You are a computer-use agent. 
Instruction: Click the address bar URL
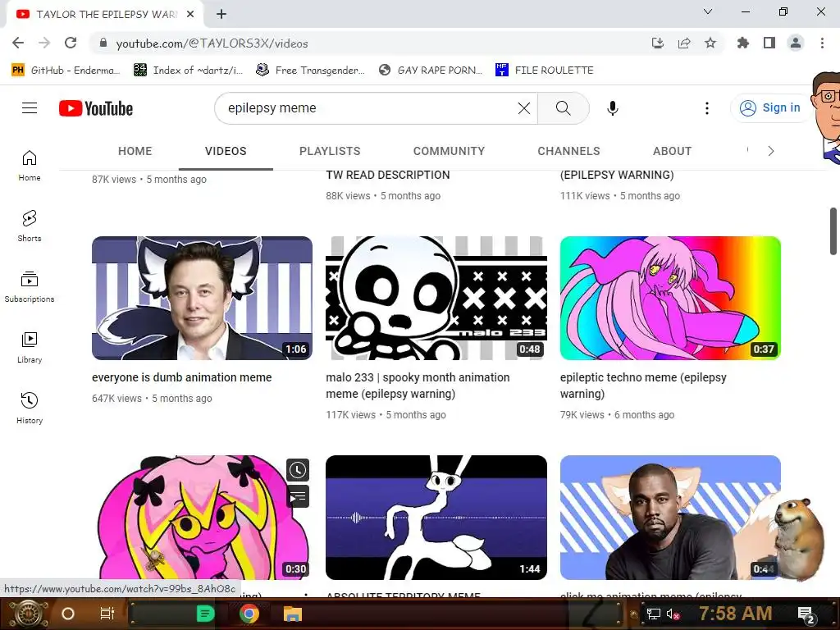(212, 43)
